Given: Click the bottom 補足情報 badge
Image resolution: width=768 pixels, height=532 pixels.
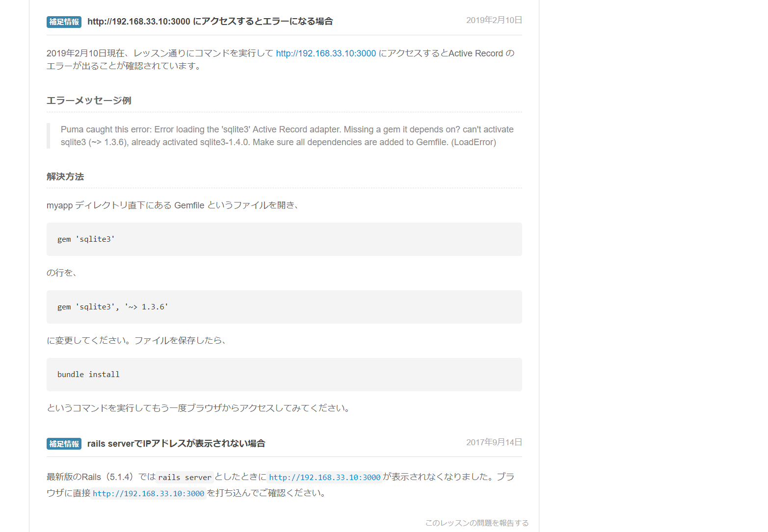Looking at the screenshot, I should coord(64,444).
